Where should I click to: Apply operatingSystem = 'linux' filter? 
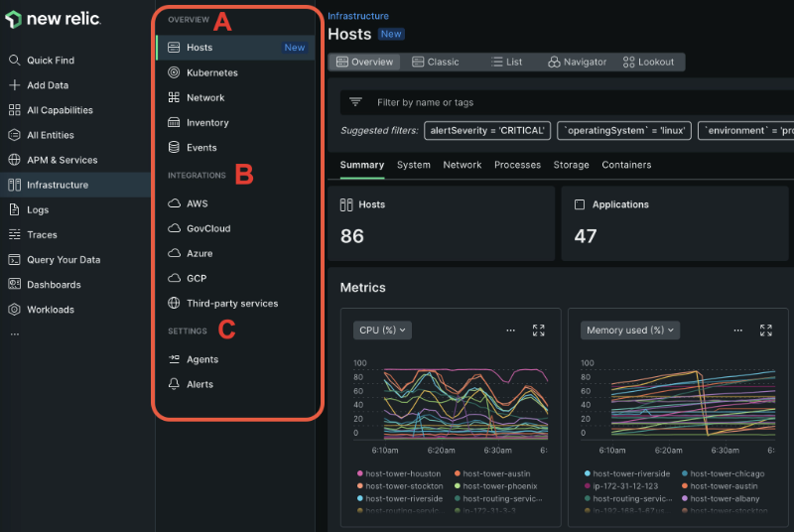click(x=624, y=131)
